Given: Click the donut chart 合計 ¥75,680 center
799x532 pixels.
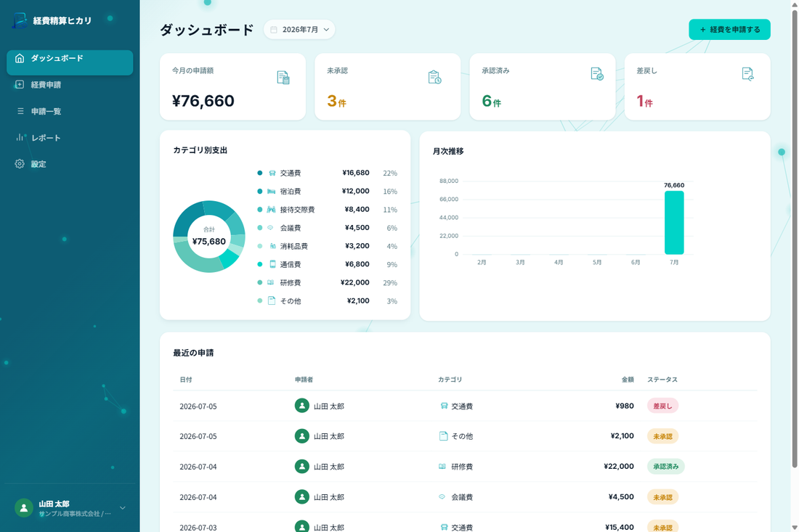Looking at the screenshot, I should pyautogui.click(x=209, y=237).
